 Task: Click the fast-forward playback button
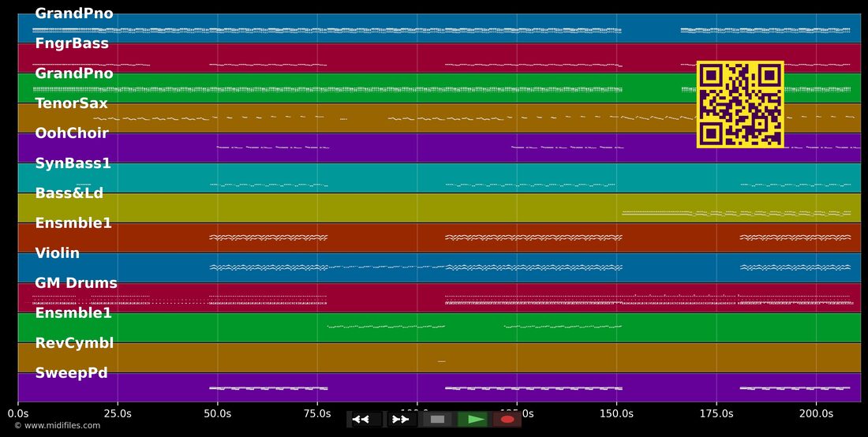click(402, 420)
